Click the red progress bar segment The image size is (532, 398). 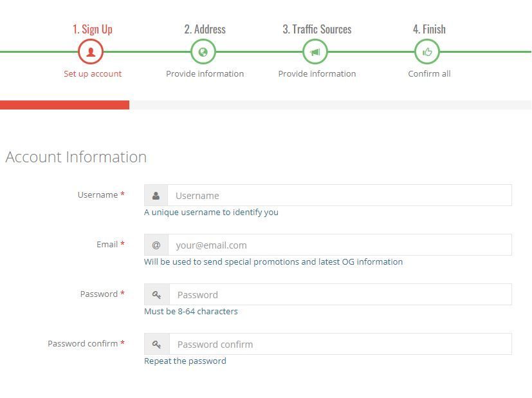[x=64, y=105]
